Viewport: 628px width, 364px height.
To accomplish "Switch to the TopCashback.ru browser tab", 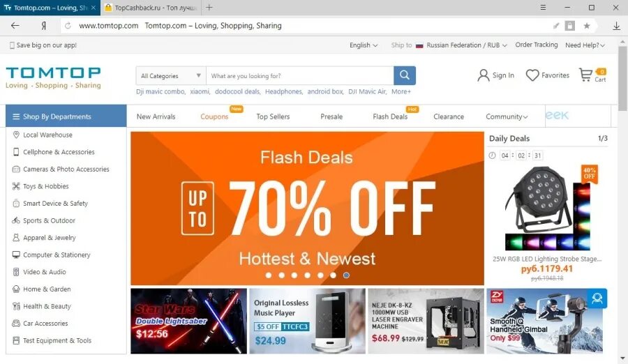I will tap(151, 8).
